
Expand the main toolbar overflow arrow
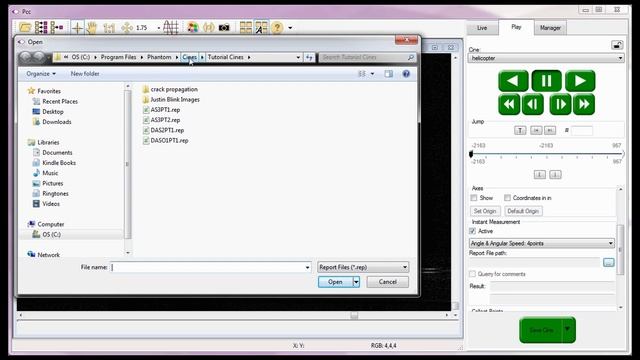coord(290,28)
